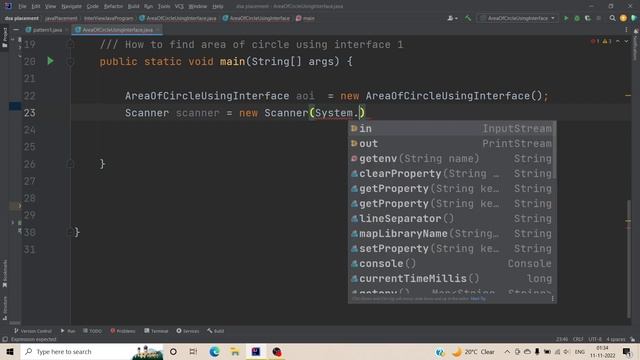
Task: Select 'out' PrintStream completion suggestion
Action: pos(451,144)
